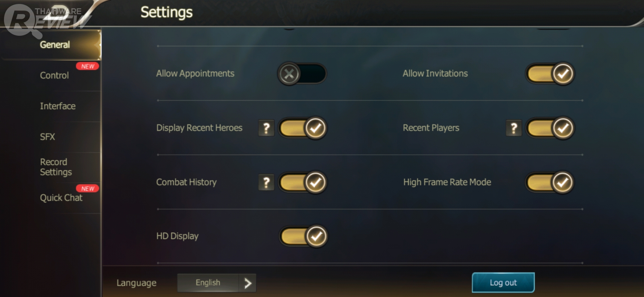Open the Record Settings tab

(56, 167)
